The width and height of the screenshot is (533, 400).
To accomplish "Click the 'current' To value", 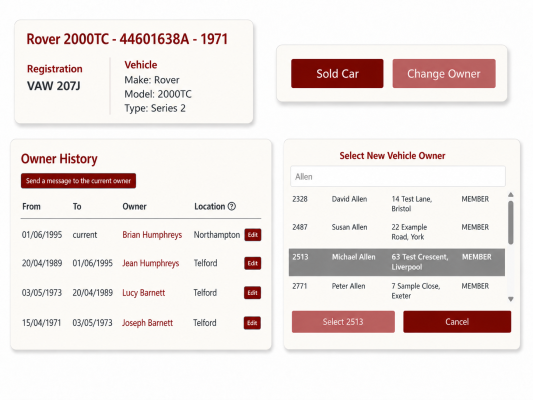I will (85, 235).
